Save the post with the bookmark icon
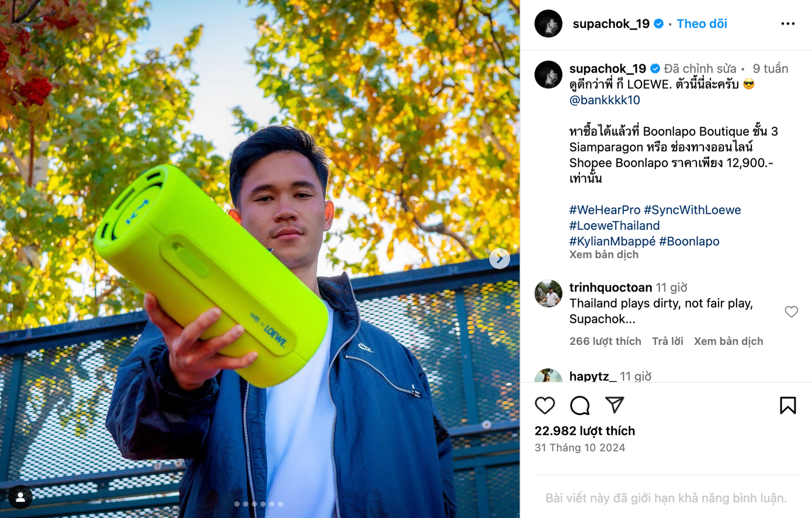This screenshot has height=518, width=812. (787, 405)
